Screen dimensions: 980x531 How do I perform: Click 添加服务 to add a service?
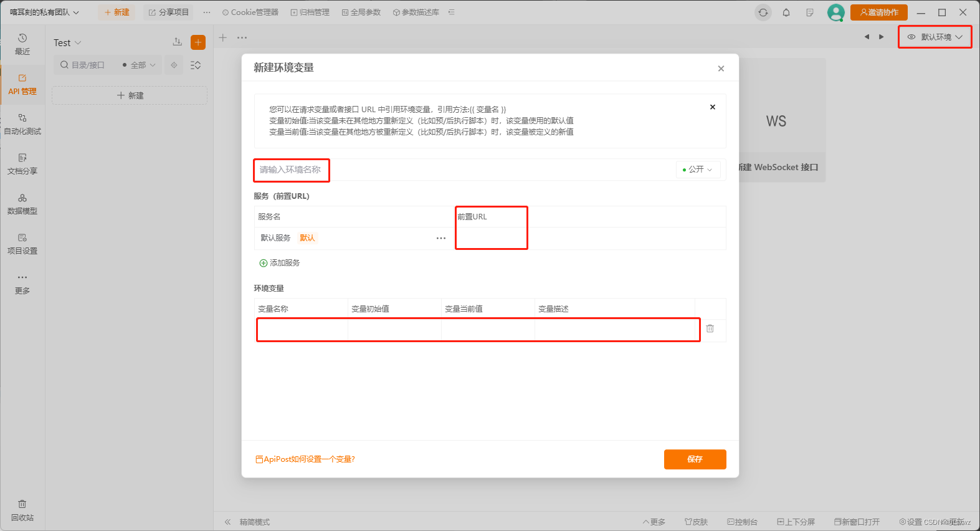click(x=280, y=263)
